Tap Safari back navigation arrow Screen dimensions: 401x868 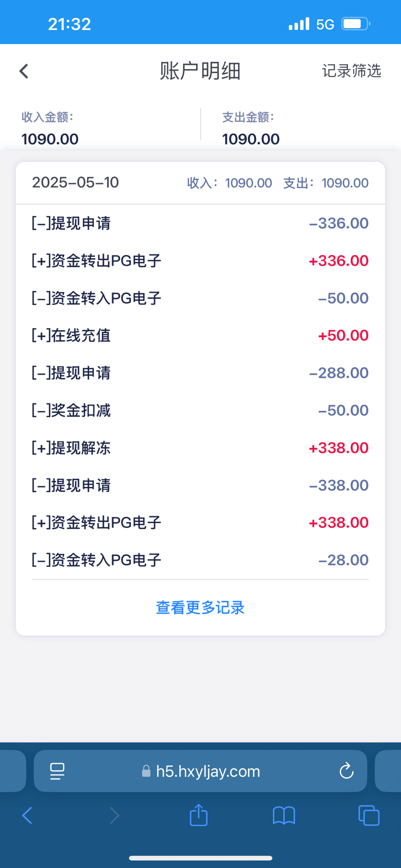click(x=27, y=816)
